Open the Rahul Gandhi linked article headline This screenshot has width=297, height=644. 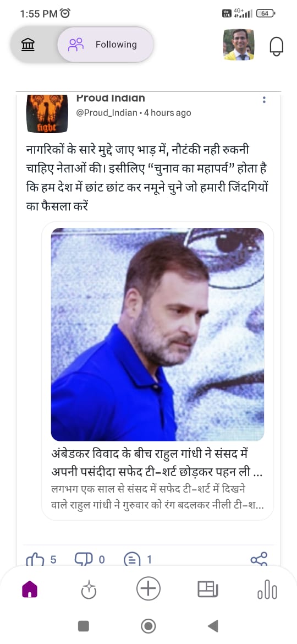[157, 464]
